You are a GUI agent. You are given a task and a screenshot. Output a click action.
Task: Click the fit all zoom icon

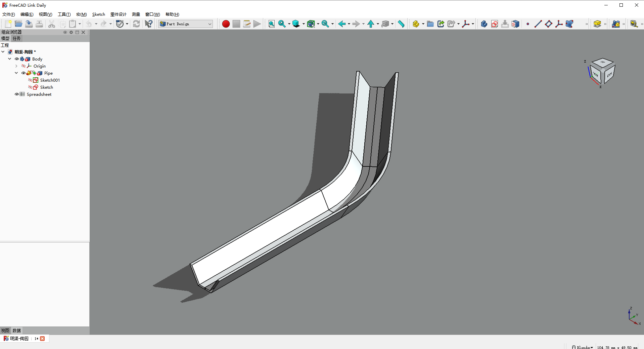(271, 24)
